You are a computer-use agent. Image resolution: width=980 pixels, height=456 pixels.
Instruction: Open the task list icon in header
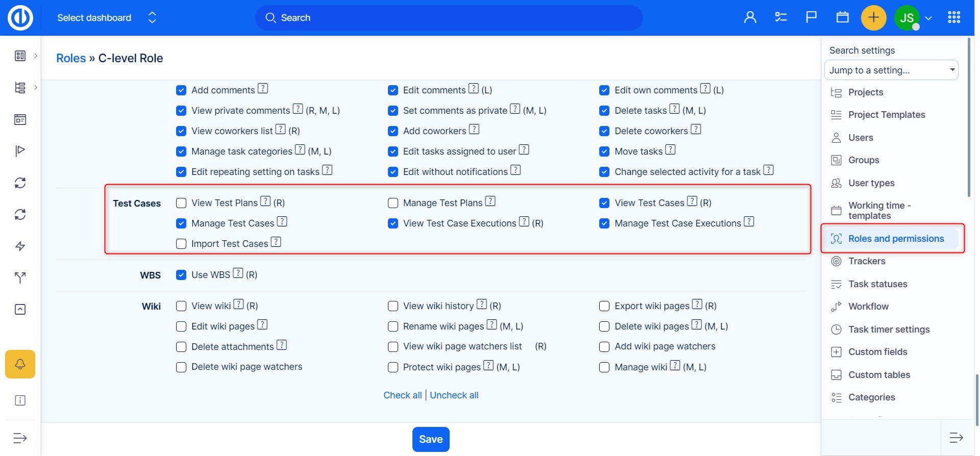point(780,17)
